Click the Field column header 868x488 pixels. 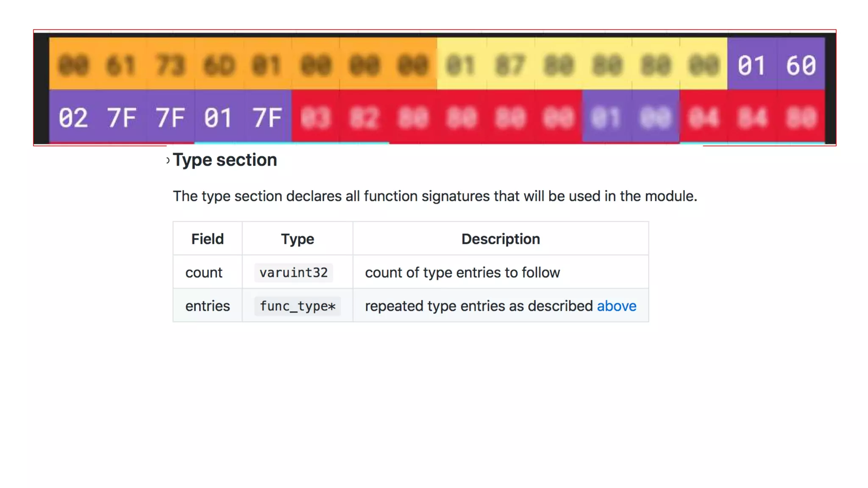click(x=207, y=239)
